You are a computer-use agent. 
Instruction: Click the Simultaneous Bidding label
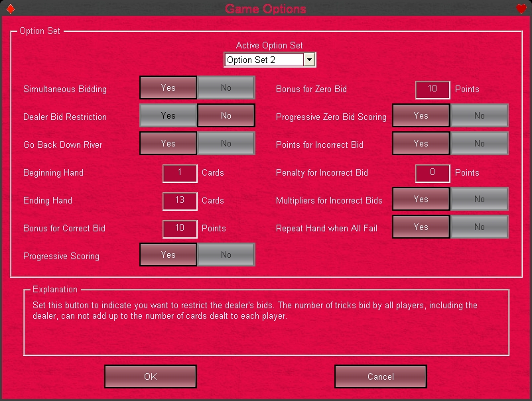65,89
